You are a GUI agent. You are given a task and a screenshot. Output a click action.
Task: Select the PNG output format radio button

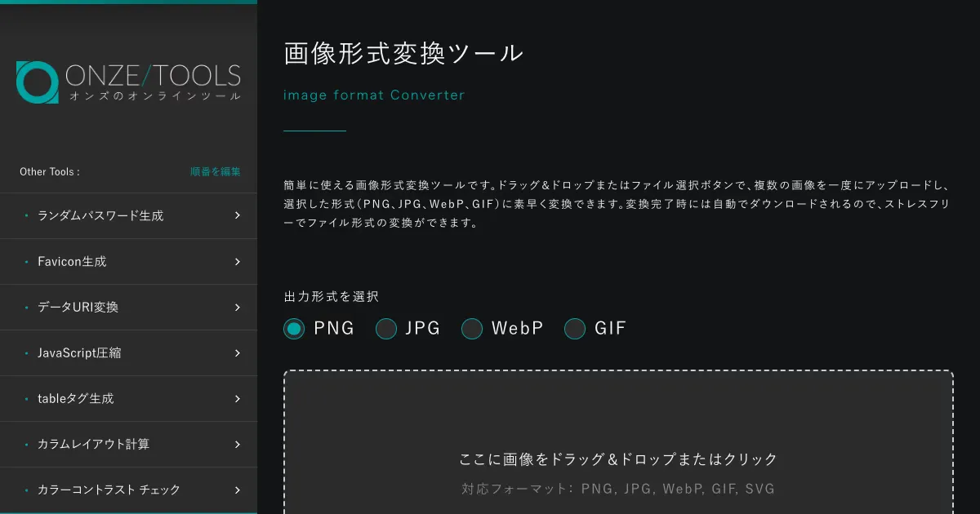(294, 329)
